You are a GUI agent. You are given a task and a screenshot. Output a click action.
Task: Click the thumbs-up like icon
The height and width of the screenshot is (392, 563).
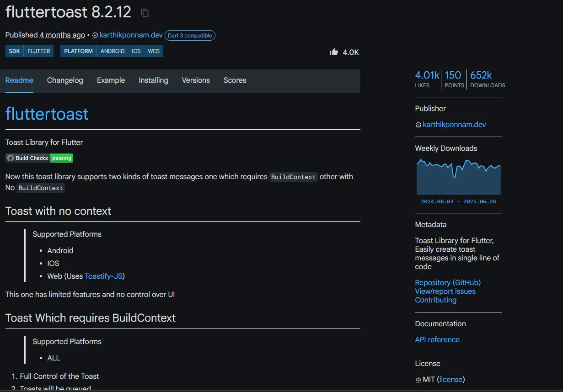(334, 52)
